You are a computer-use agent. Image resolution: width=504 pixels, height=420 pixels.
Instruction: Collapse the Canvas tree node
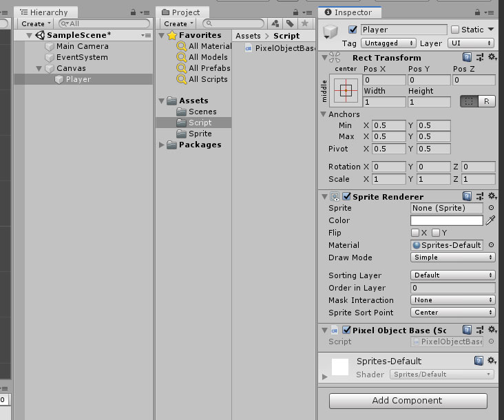point(39,68)
